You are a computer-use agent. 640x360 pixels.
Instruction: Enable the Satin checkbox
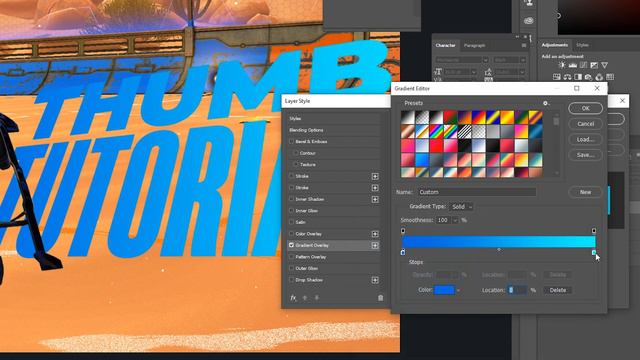291,222
